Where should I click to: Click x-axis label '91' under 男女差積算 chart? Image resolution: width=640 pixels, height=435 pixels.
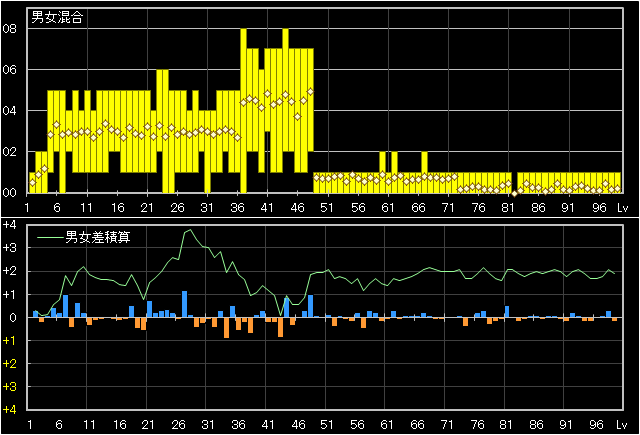tap(565, 425)
